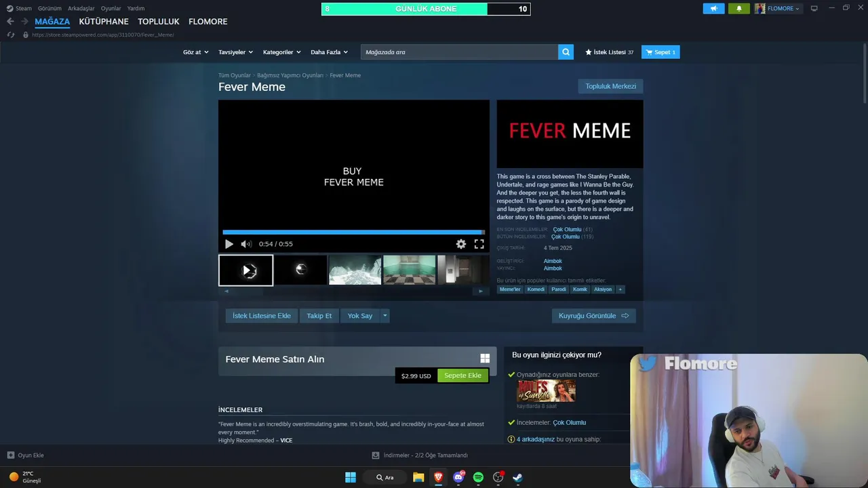Open Spotify from the taskbar
This screenshot has height=488, width=868.
point(478,477)
